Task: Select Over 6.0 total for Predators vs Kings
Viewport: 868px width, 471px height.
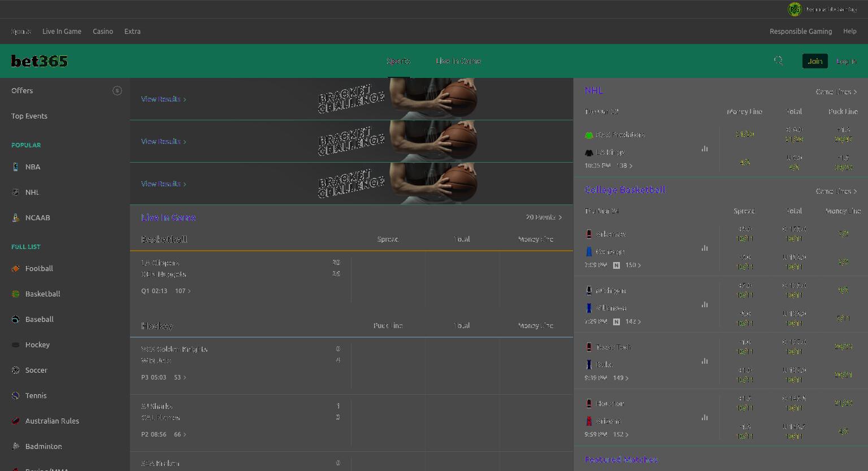Action: tap(794, 134)
